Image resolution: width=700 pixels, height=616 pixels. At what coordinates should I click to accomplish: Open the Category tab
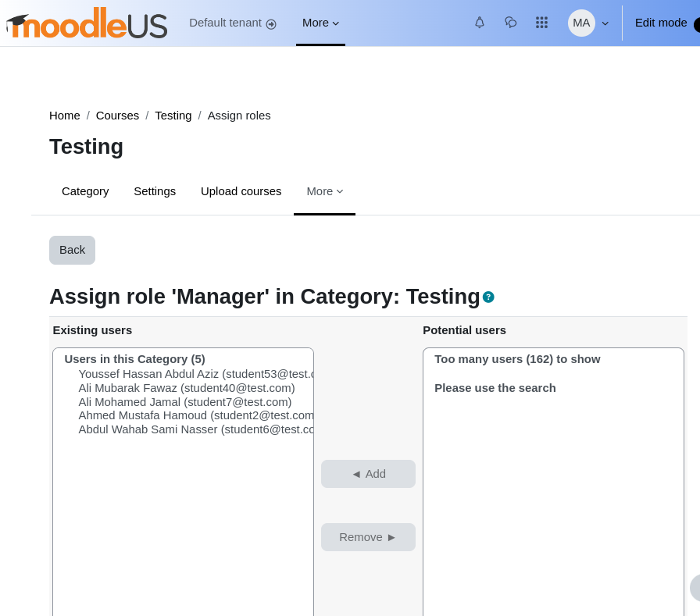pyautogui.click(x=85, y=191)
